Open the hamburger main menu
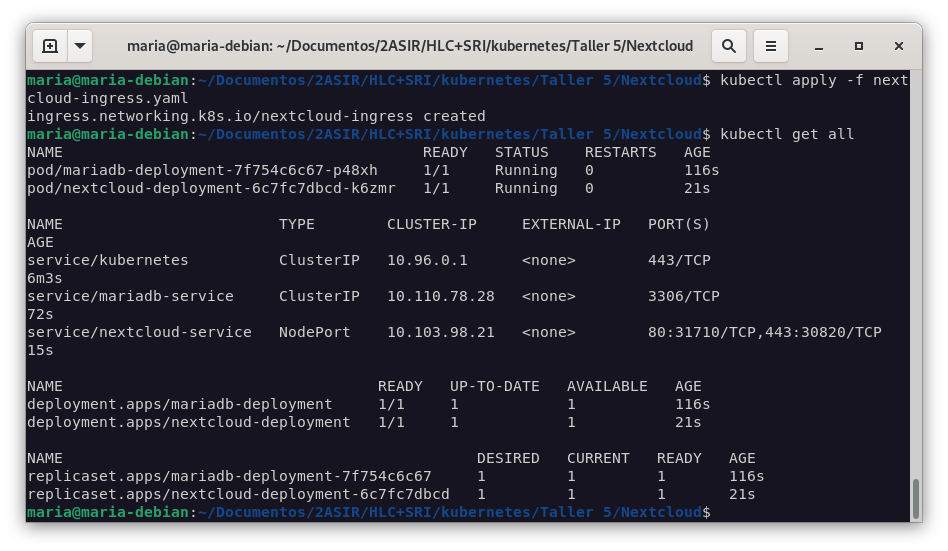This screenshot has width=948, height=551. (x=770, y=46)
